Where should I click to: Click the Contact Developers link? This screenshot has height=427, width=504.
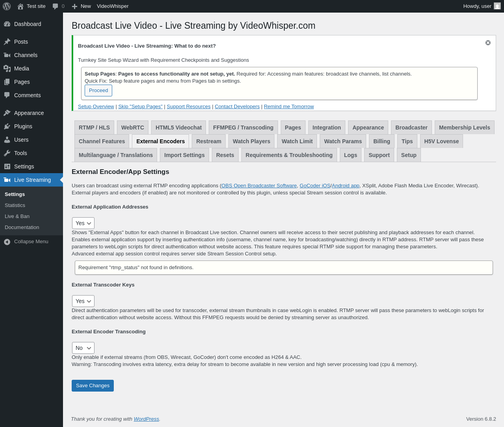[237, 107]
